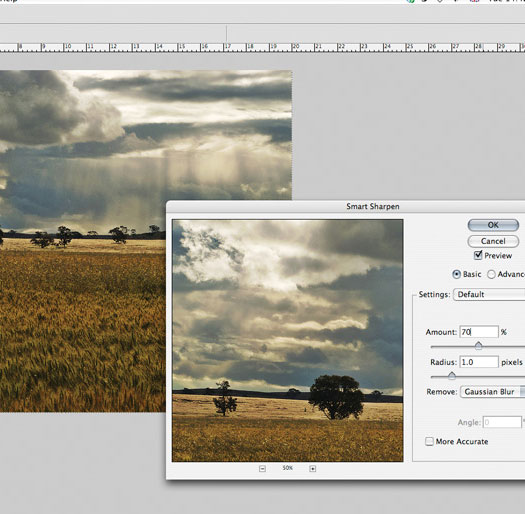Click the Radius slider handle
This screenshot has width=525, height=514.
(x=452, y=376)
